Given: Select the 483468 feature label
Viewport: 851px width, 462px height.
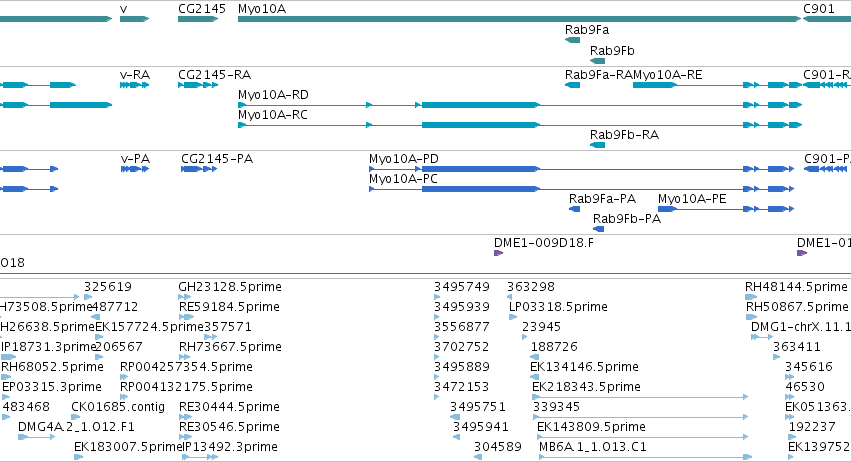Looking at the screenshot, I should coord(26,407).
